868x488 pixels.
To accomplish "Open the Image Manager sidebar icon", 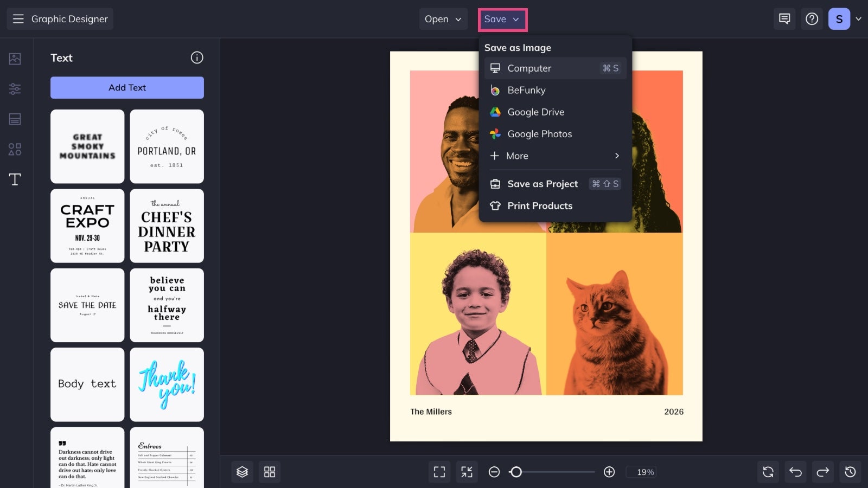I will [15, 59].
